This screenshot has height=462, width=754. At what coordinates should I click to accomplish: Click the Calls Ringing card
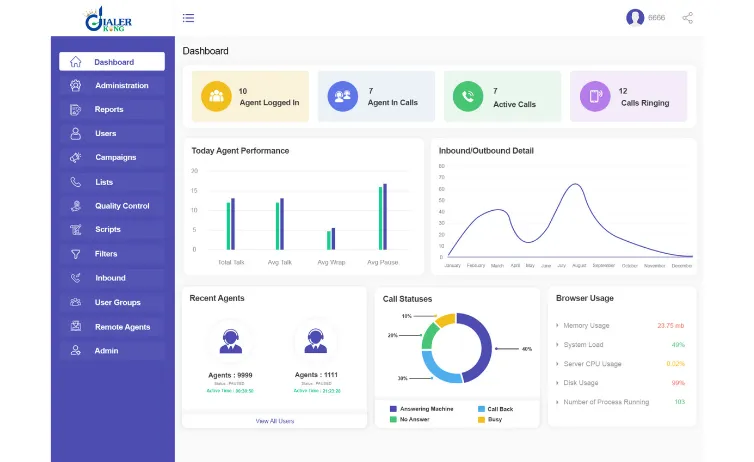click(x=628, y=96)
